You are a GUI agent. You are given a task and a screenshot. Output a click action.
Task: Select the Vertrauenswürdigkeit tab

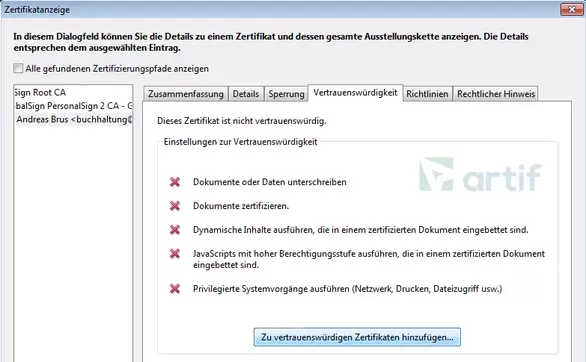pos(355,93)
